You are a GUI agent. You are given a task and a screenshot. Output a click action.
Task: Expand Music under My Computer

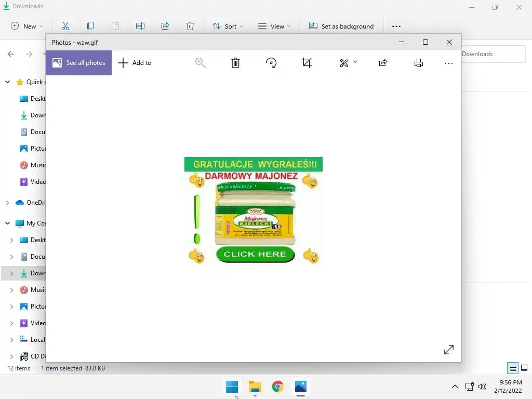tap(11, 290)
